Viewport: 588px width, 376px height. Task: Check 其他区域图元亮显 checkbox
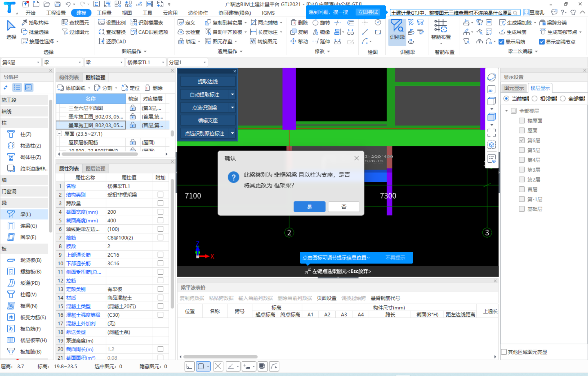(504, 352)
